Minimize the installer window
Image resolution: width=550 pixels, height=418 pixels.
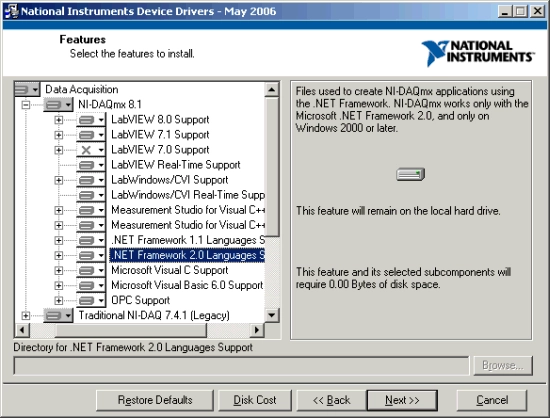pos(505,12)
